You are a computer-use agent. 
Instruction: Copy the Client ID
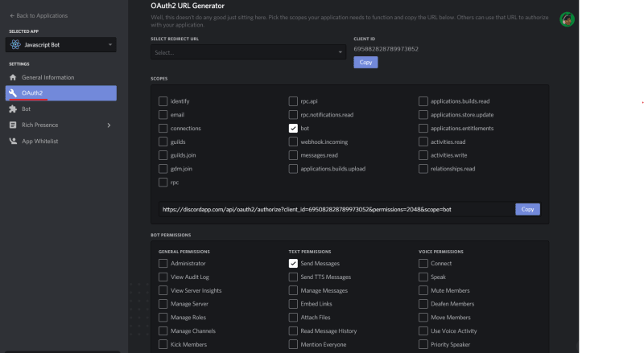pos(365,63)
